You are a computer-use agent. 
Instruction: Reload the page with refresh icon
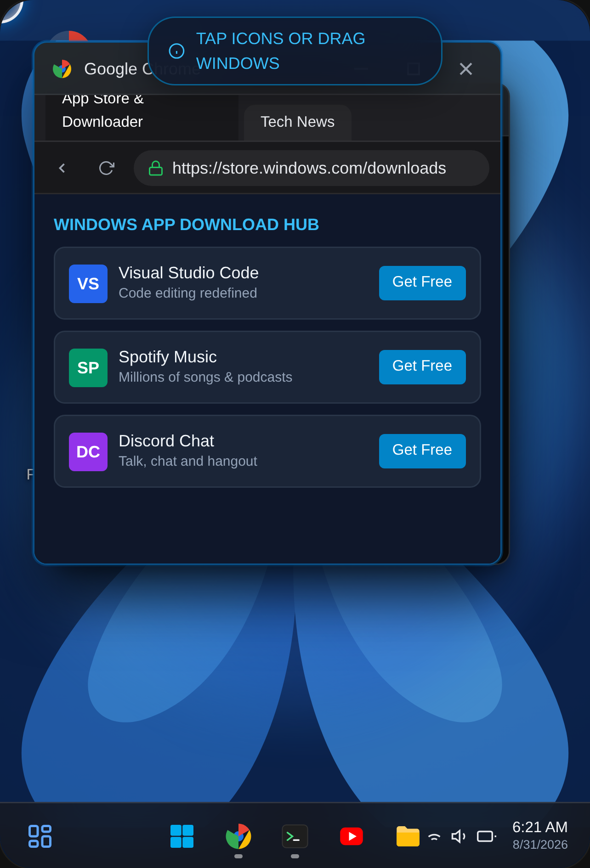click(x=107, y=168)
